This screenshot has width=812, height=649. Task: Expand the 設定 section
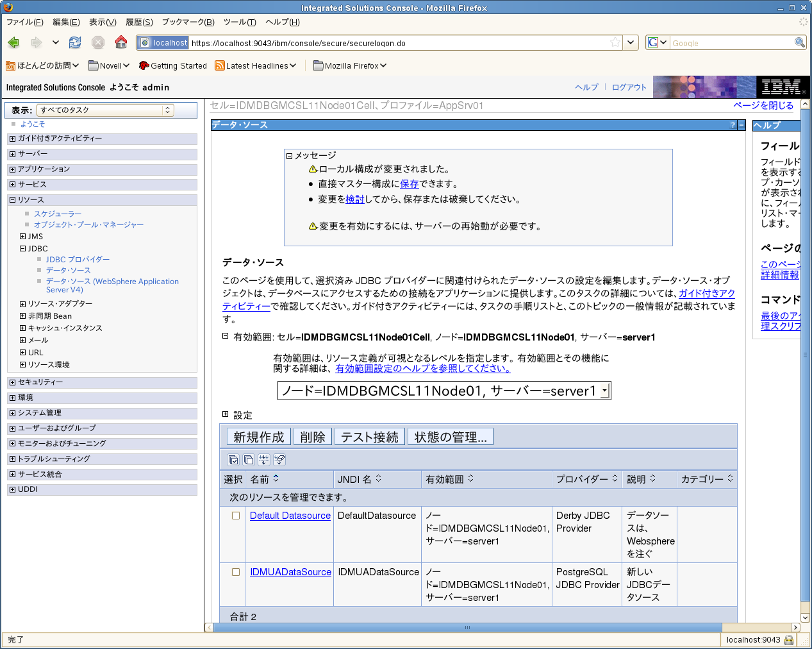point(225,414)
